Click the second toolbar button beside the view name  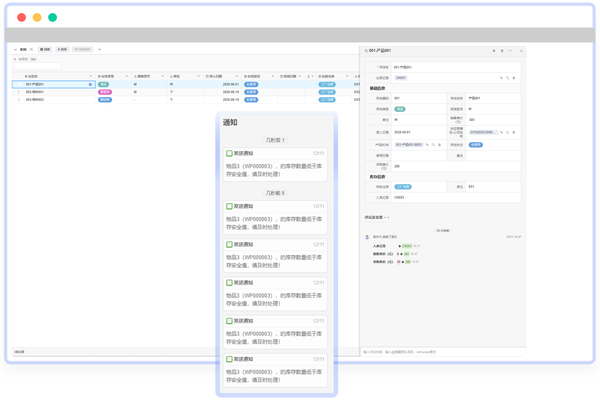coord(62,49)
